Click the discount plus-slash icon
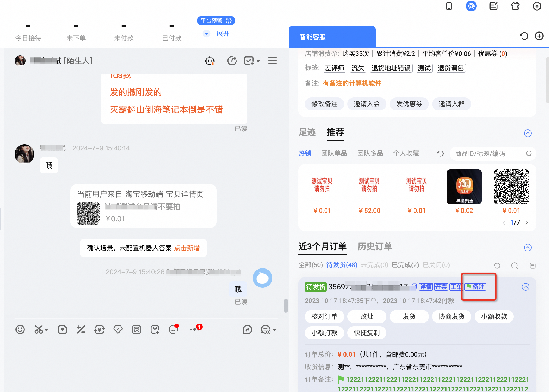549x392 pixels. 81,330
